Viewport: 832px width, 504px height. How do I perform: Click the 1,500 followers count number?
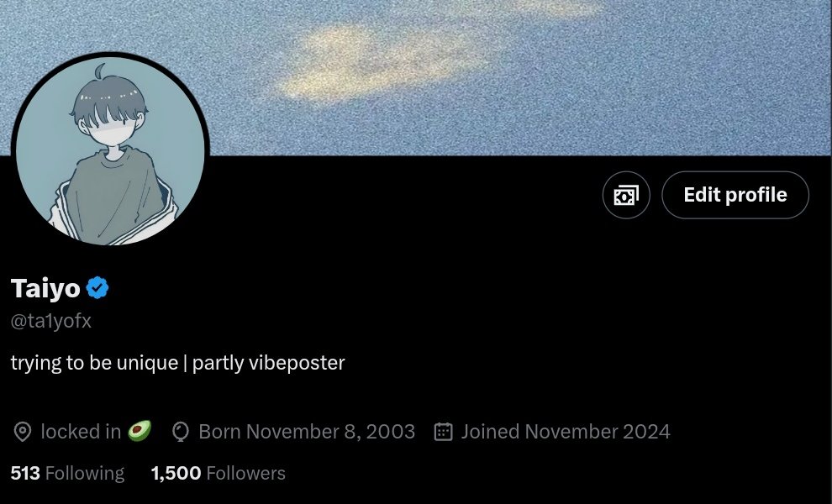(176, 473)
